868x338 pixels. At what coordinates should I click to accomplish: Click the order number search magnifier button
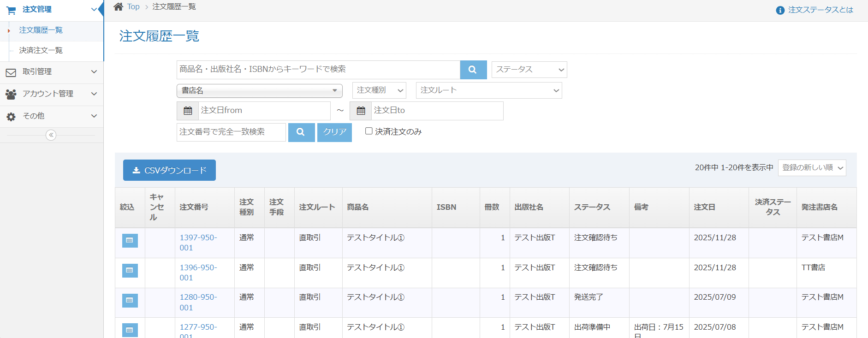click(301, 132)
